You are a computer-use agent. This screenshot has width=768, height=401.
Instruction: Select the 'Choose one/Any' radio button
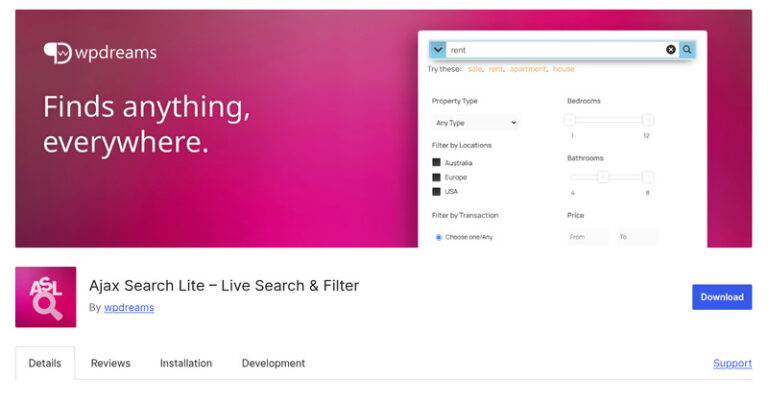coord(438,237)
